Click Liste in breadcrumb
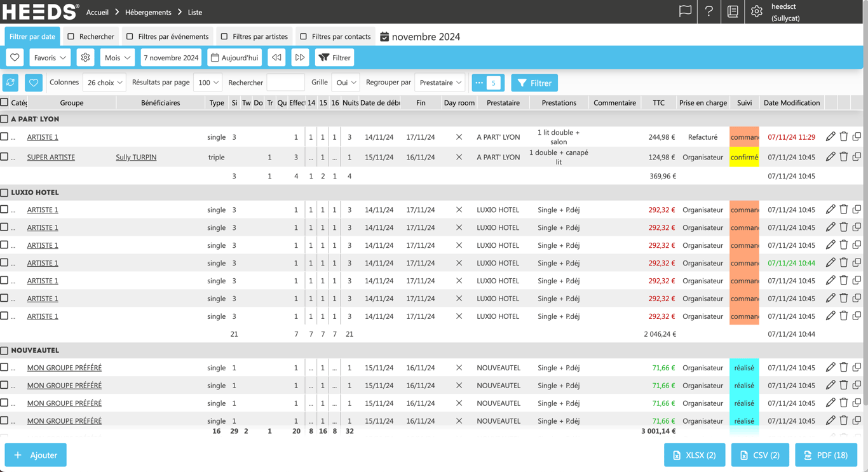The height and width of the screenshot is (472, 868). tap(195, 12)
